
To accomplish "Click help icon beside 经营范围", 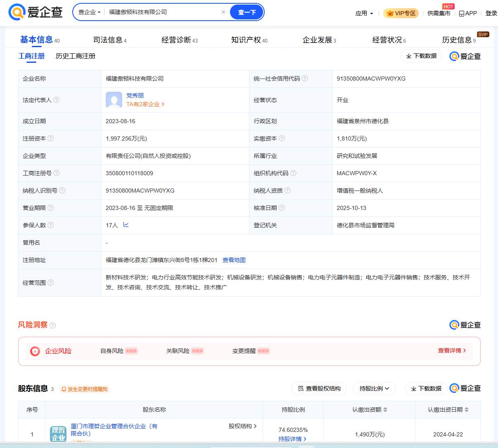I will [51, 283].
